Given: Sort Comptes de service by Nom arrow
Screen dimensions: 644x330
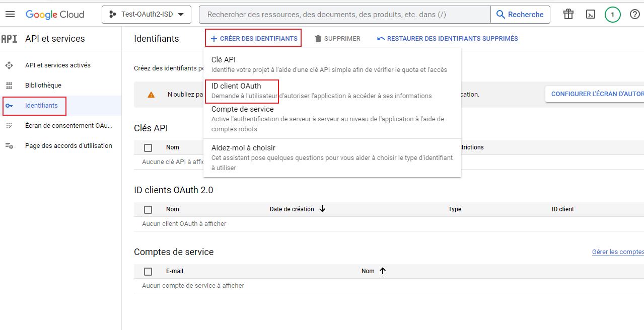Looking at the screenshot, I should tap(382, 271).
